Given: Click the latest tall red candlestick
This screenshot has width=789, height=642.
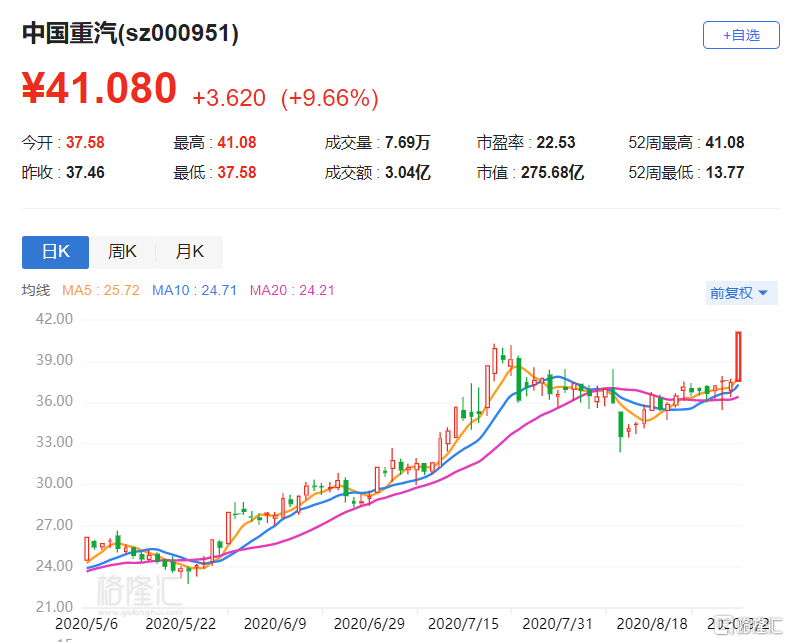Looking at the screenshot, I should coord(738,356).
